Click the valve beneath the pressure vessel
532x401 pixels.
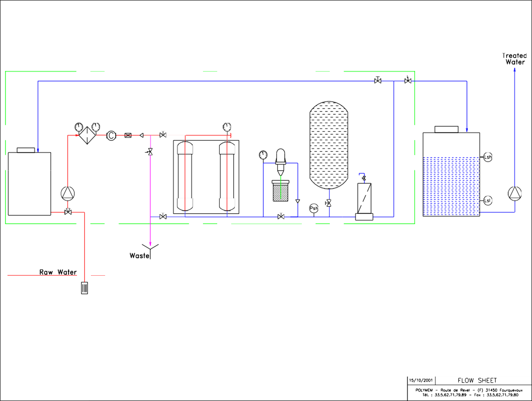coord(328,203)
